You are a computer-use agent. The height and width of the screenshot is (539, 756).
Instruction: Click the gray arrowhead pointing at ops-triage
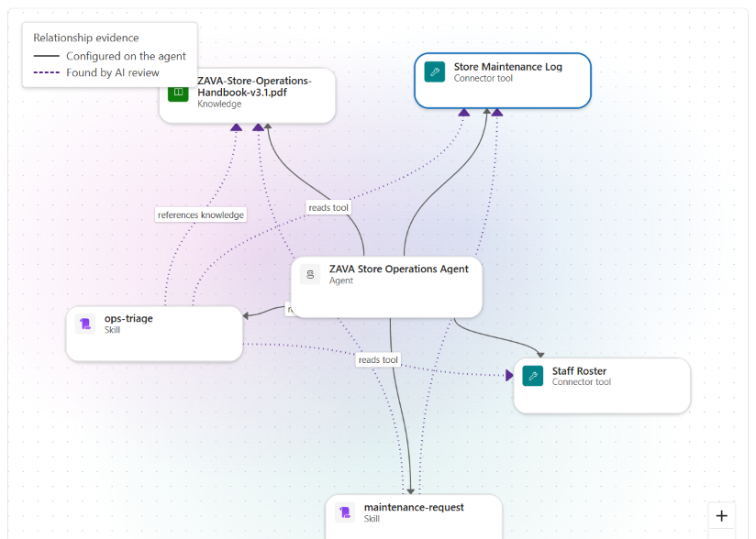click(245, 316)
